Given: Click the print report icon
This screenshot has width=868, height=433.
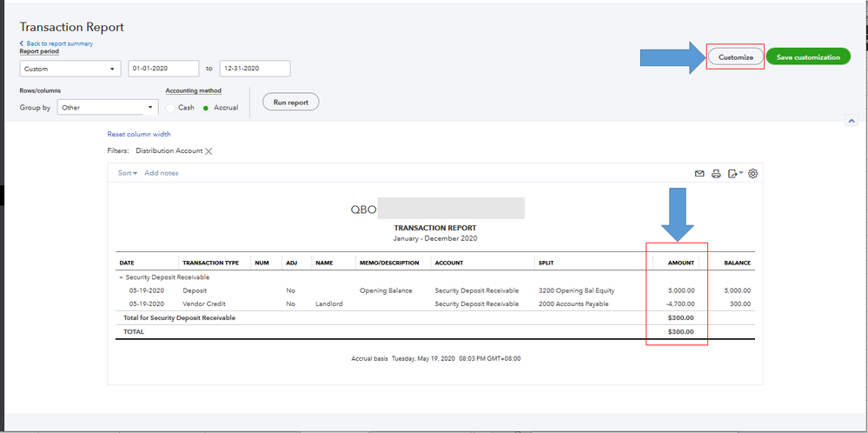Looking at the screenshot, I should (716, 174).
